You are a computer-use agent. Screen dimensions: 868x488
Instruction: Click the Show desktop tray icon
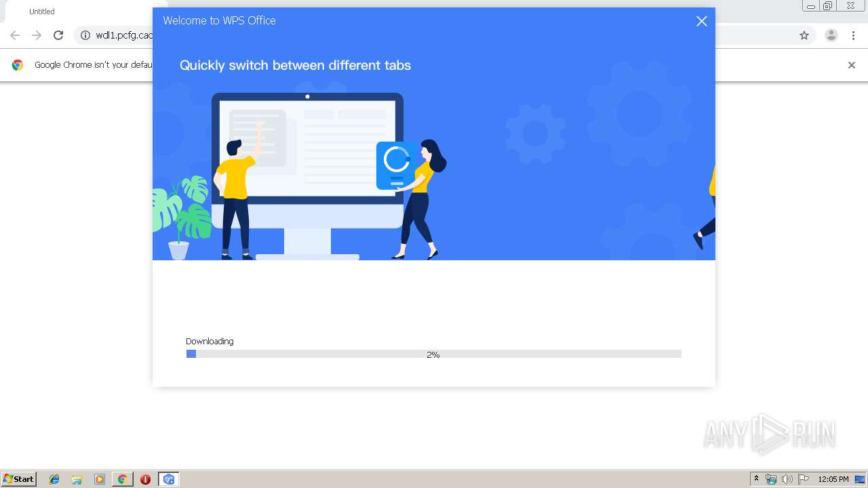[x=861, y=479]
